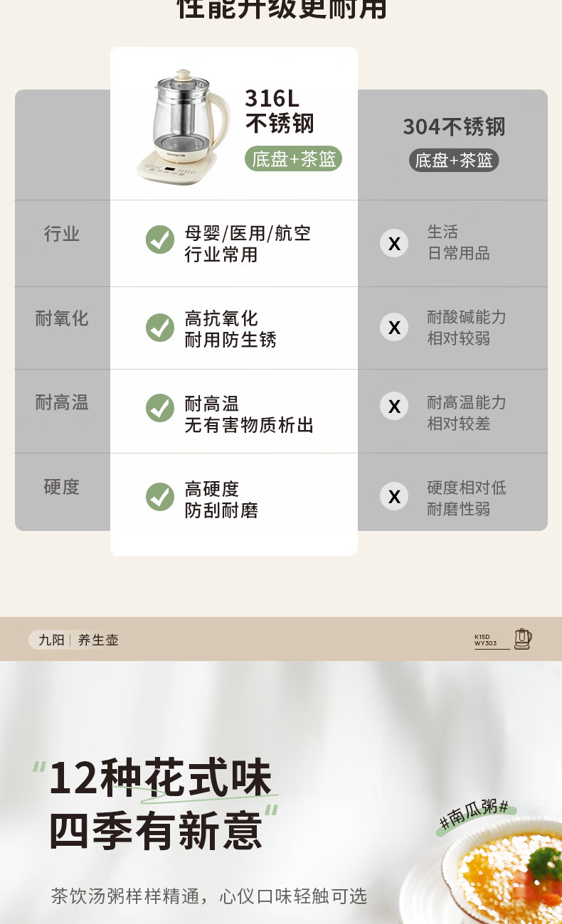
Task: Click the X icon beside 生活日常用品
Action: [x=394, y=244]
